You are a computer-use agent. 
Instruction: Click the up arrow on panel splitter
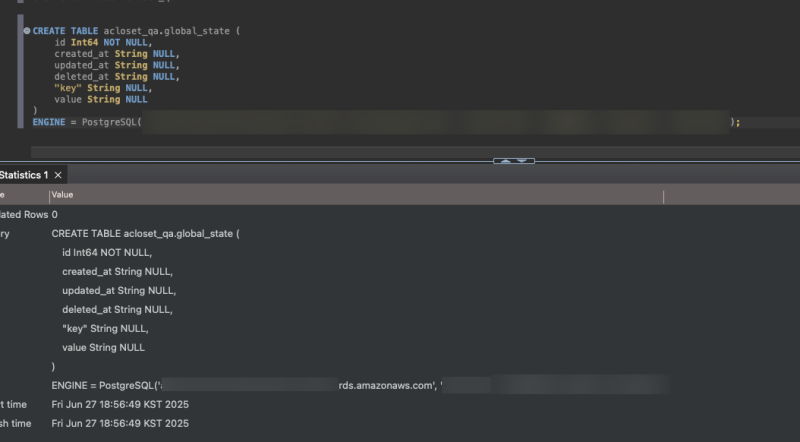tap(504, 160)
